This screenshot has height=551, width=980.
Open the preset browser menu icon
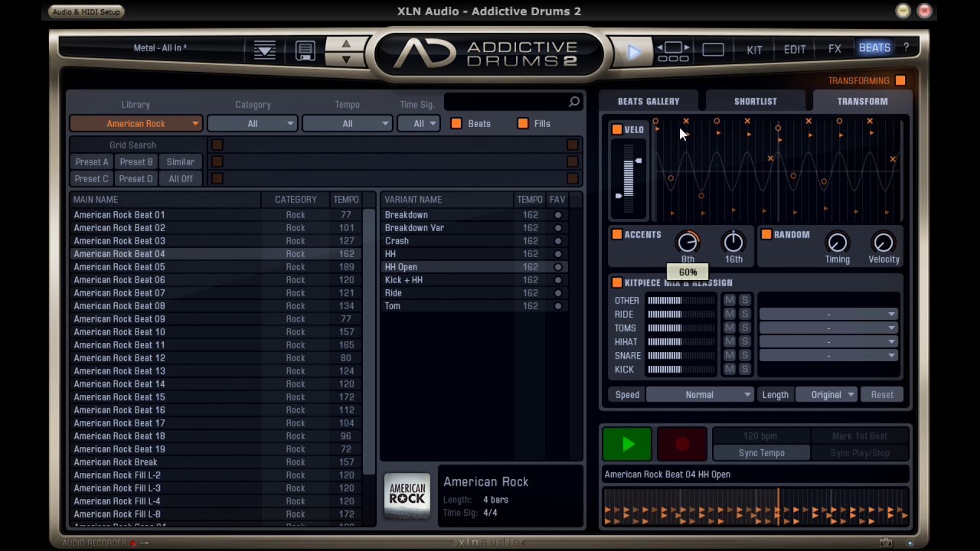coord(265,51)
